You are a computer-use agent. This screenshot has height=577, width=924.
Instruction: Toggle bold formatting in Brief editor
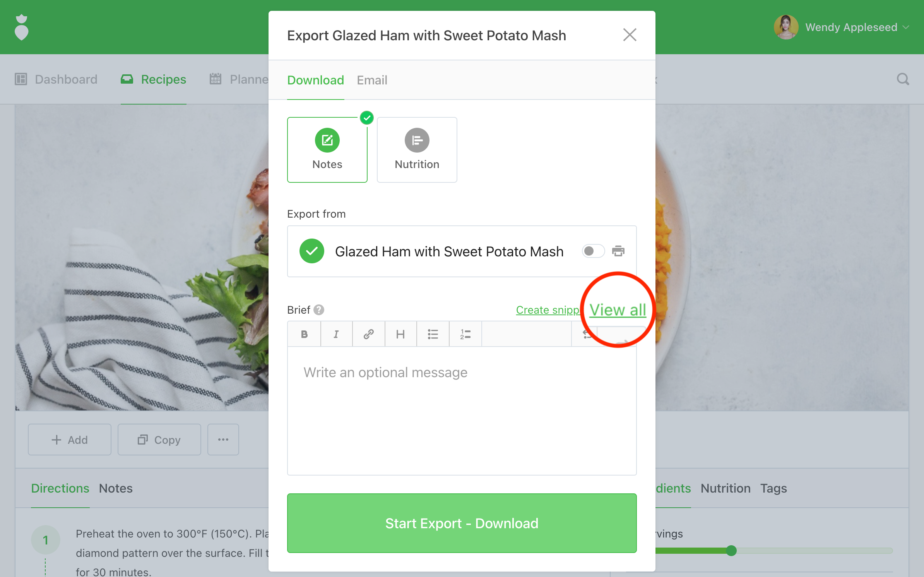pyautogui.click(x=304, y=334)
